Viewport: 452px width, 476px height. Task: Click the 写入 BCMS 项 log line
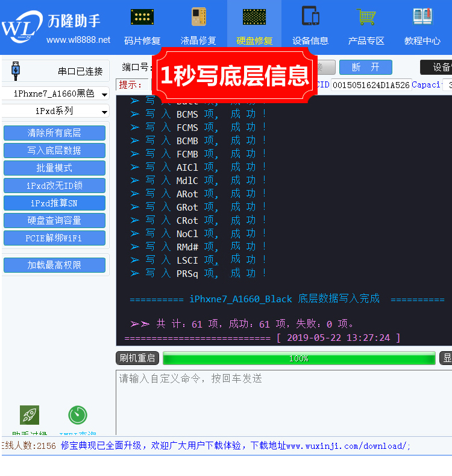coord(198,115)
